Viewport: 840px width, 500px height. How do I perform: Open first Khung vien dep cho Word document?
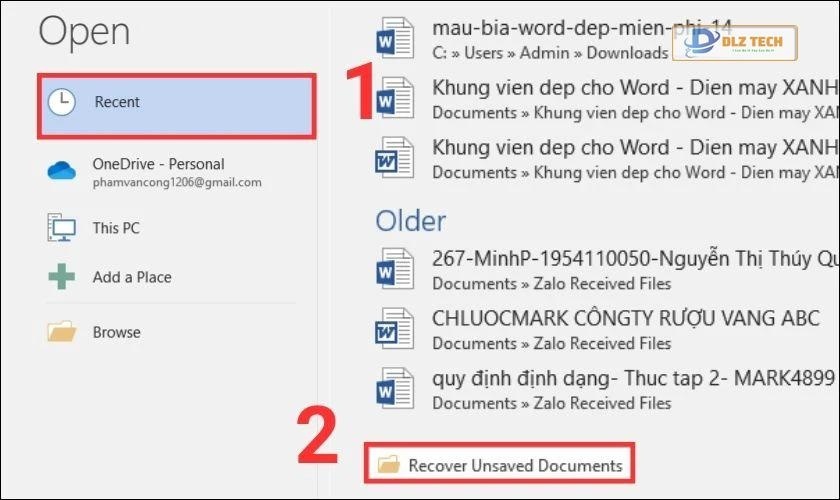coord(635,87)
